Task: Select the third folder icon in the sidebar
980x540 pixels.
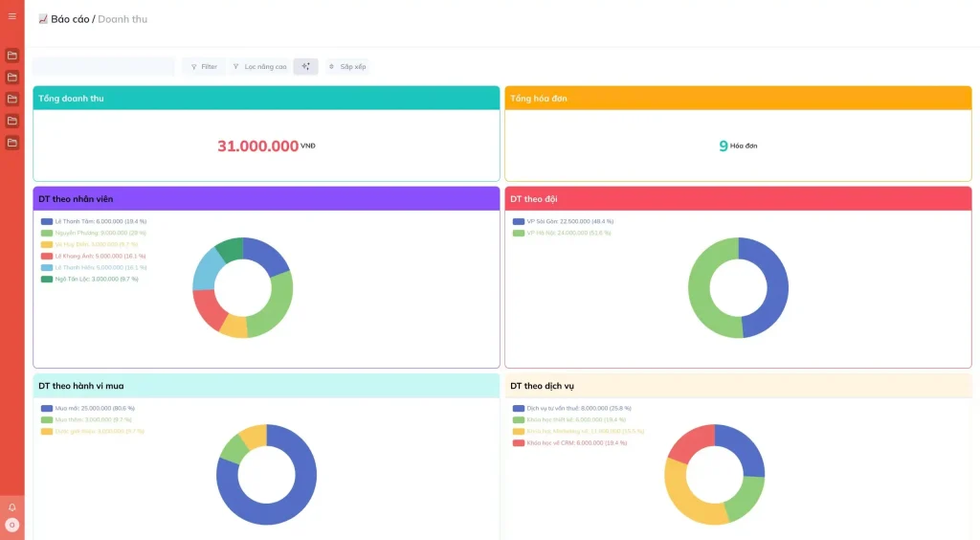Action: click(12, 99)
